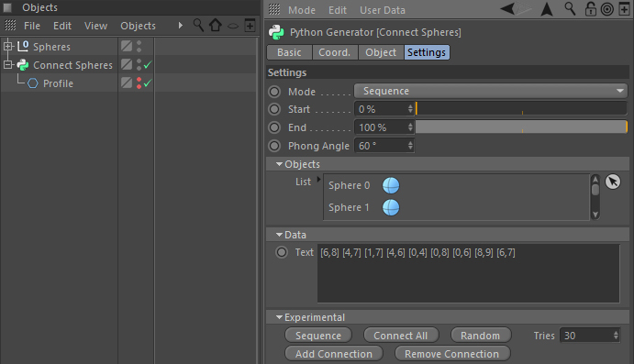Open the User Data menu

383,10
